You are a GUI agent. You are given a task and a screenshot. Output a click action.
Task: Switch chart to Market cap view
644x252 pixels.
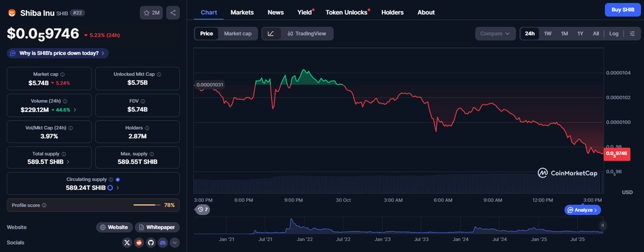pos(238,33)
